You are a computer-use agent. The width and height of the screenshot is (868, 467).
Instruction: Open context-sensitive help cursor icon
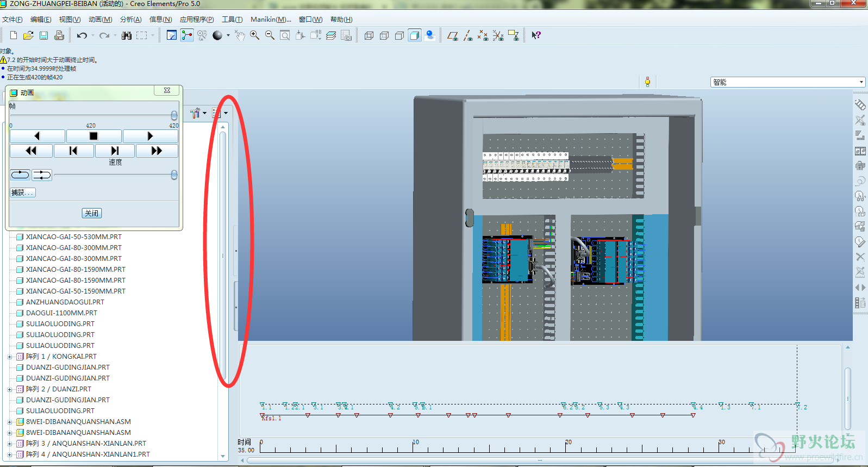536,35
